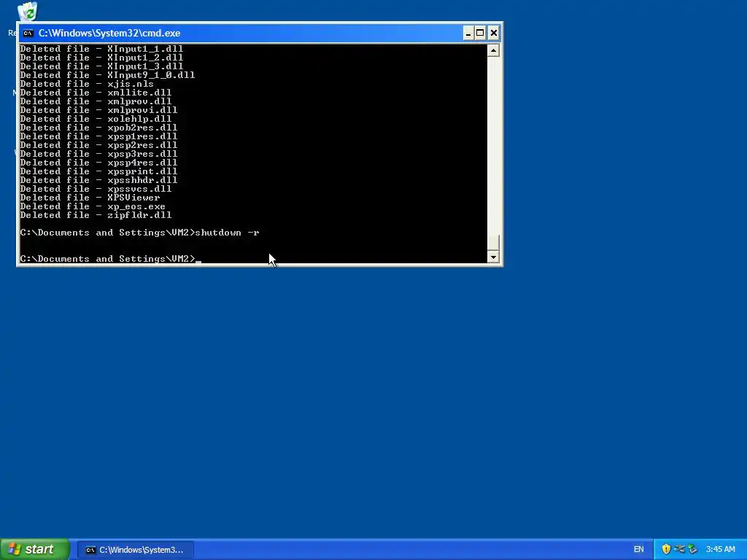
Task: Click the Safely Remove Hardware tray icon
Action: [x=693, y=549]
